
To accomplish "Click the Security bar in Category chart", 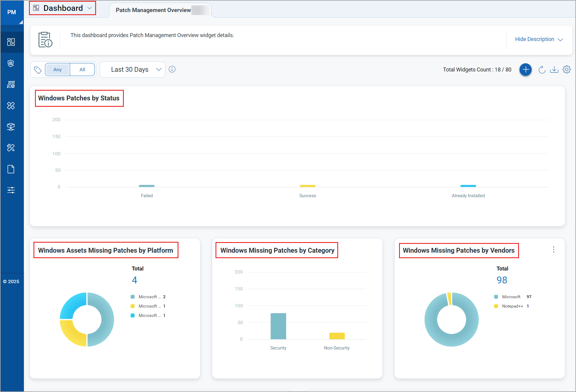I will pos(278,326).
